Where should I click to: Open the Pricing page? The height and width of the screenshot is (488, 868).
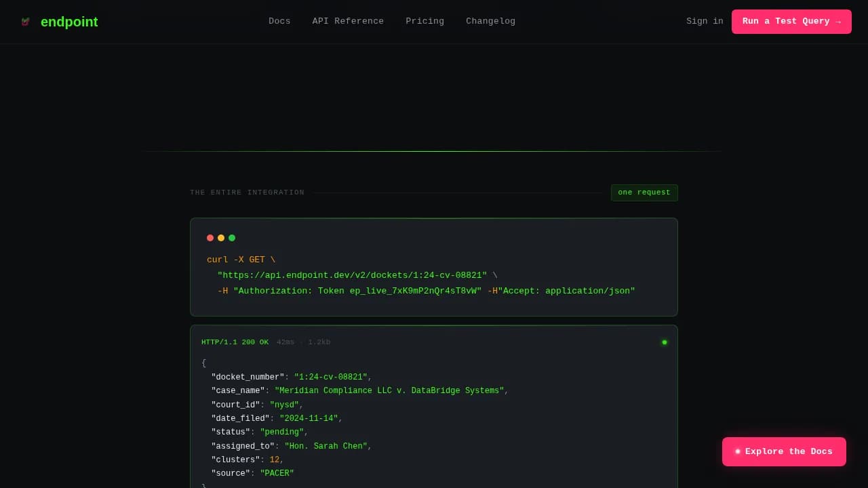[425, 22]
